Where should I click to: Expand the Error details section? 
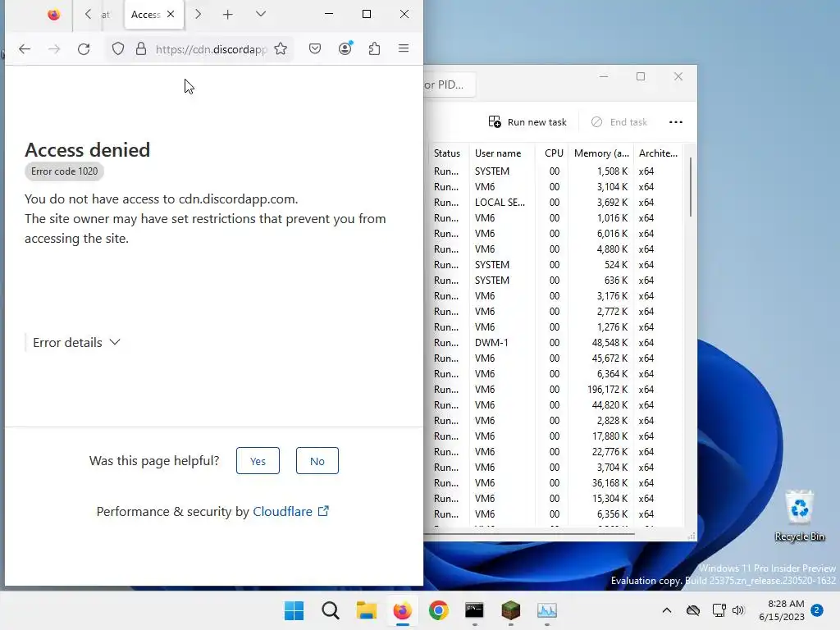pos(76,342)
